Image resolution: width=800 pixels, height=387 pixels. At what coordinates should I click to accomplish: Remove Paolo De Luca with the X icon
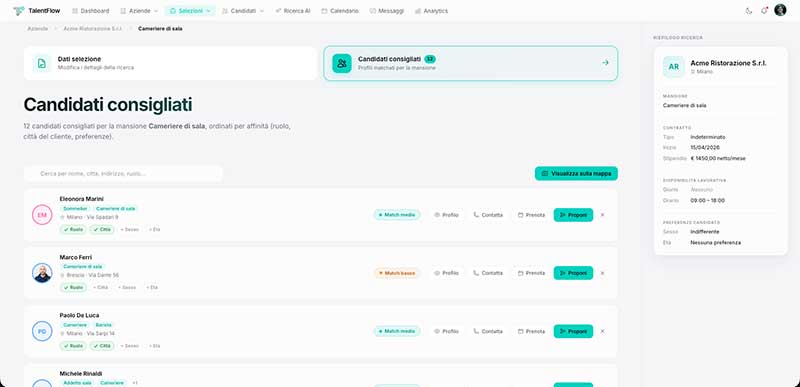[602, 331]
